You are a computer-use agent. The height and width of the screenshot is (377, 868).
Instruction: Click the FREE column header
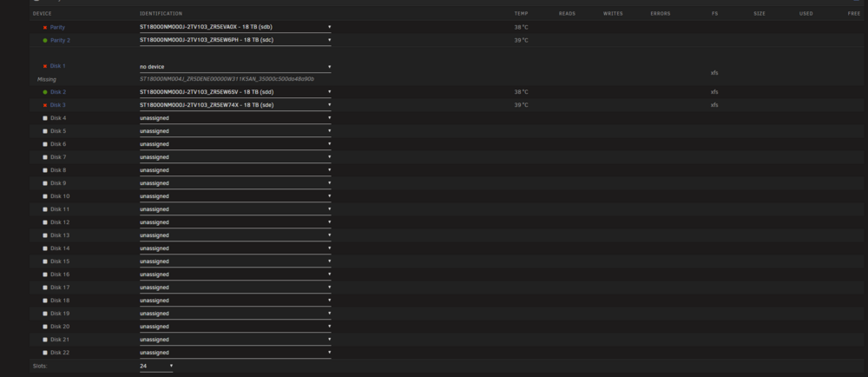[854, 14]
